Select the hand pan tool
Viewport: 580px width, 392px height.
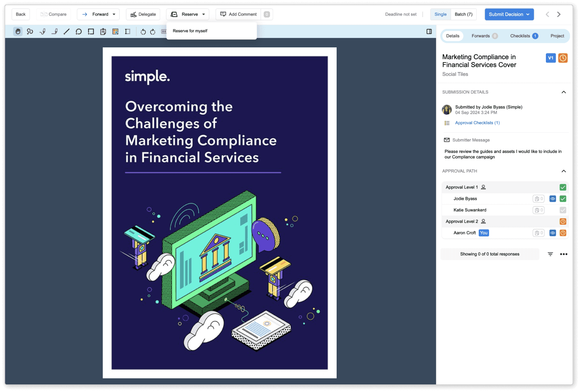[x=18, y=31]
